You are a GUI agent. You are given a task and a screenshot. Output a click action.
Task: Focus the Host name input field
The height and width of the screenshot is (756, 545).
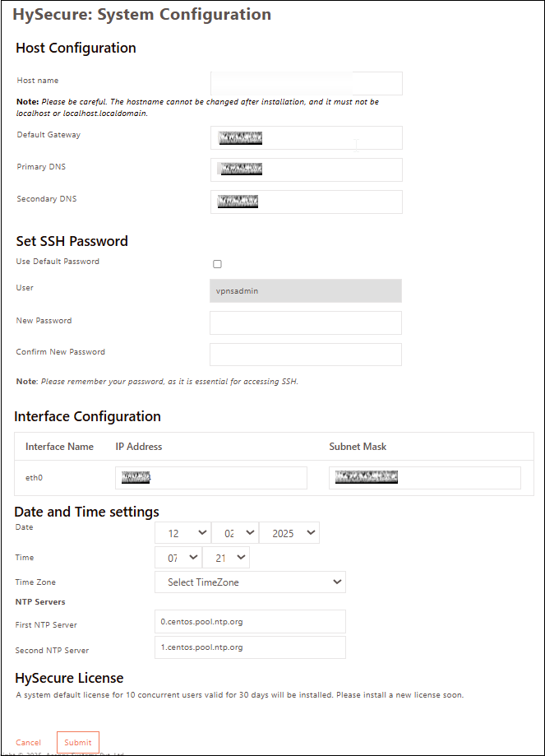306,83
